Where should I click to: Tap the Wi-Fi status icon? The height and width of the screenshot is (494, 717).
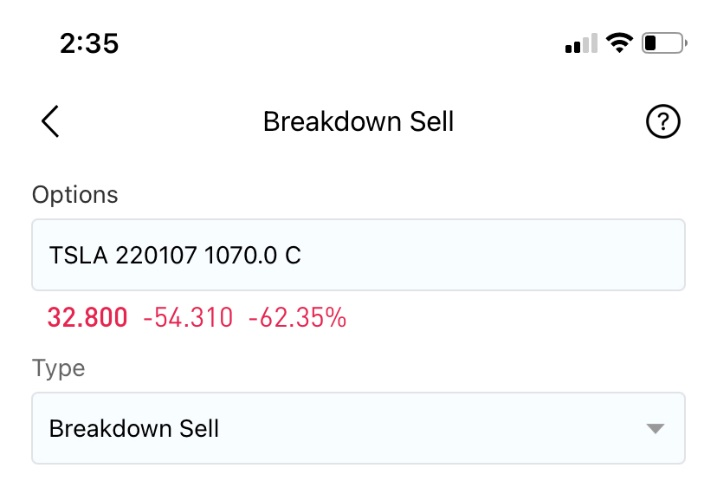(x=619, y=43)
